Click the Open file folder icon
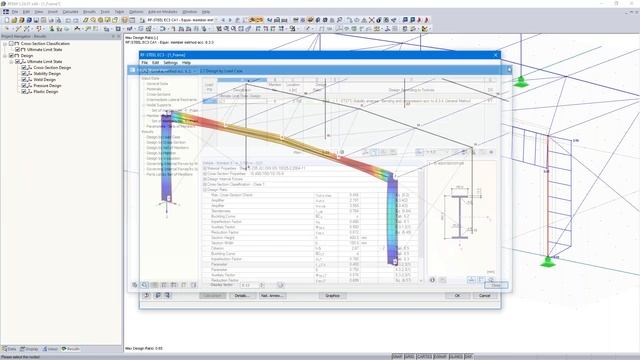 point(14,20)
